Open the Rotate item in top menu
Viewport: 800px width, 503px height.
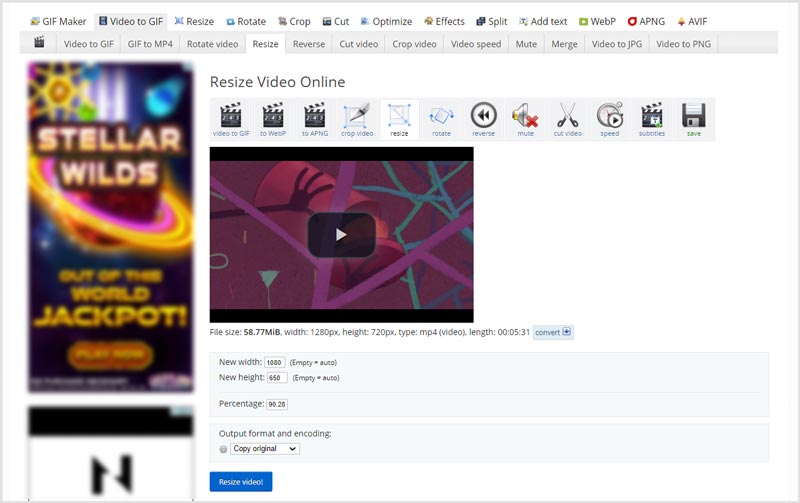pyautogui.click(x=246, y=21)
